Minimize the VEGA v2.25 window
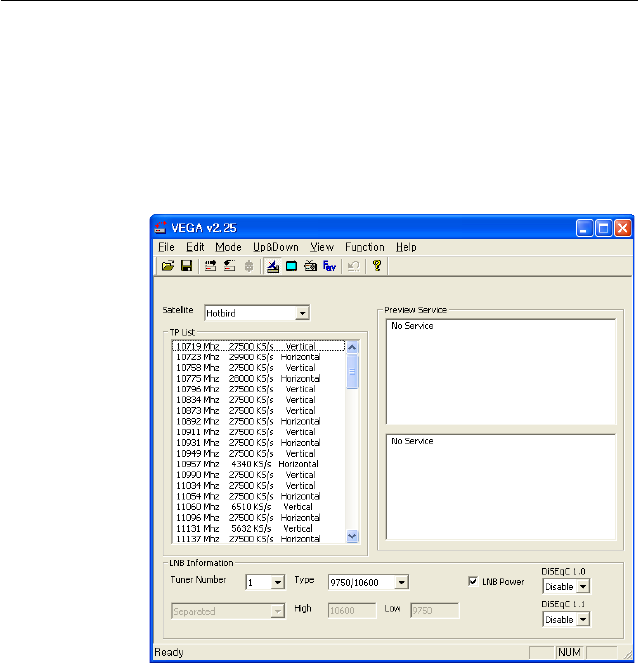 (x=584, y=228)
